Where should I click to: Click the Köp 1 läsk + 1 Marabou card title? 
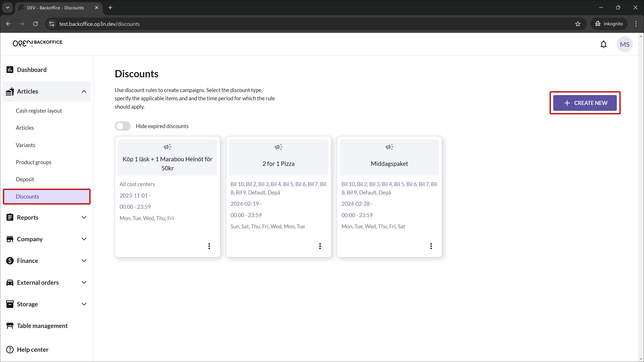click(167, 164)
